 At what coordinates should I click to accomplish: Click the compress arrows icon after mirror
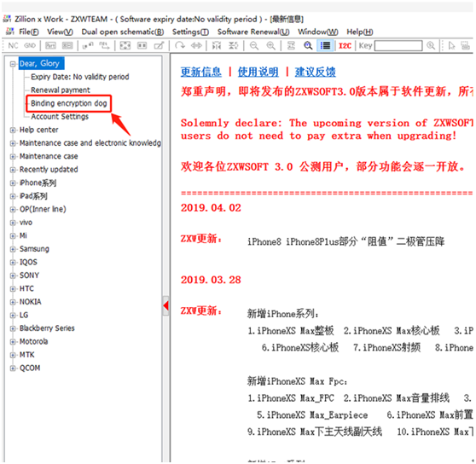(233, 46)
